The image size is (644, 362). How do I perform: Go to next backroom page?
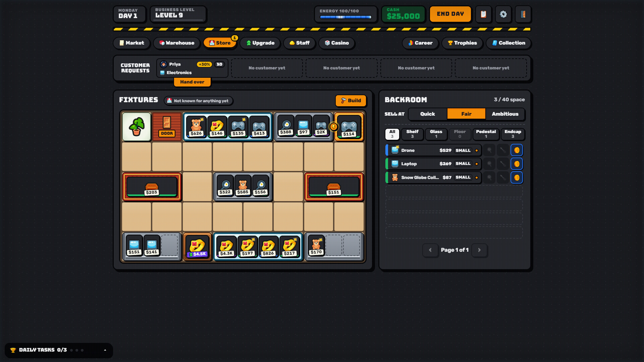coord(479,250)
